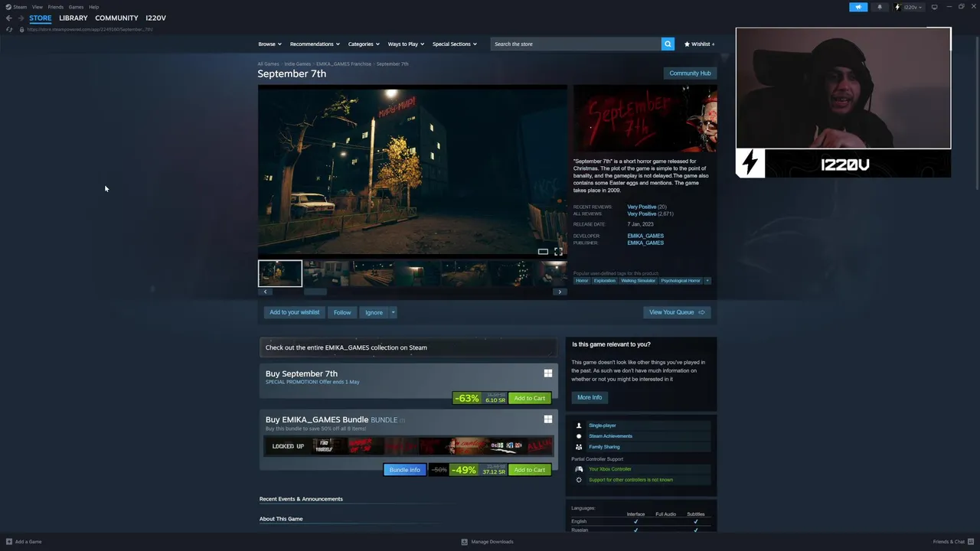Open the Horror tag
980x551 pixels.
pos(582,281)
